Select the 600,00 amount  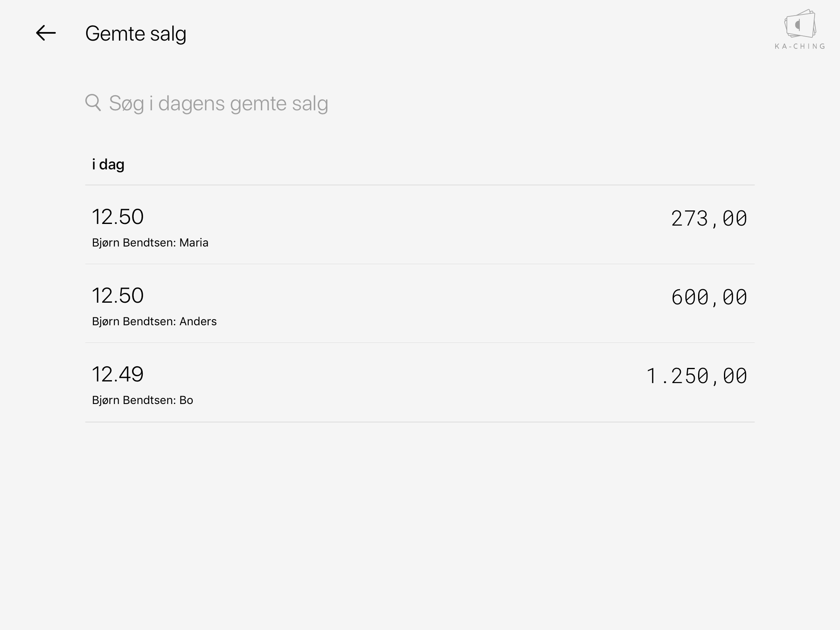coord(709,297)
